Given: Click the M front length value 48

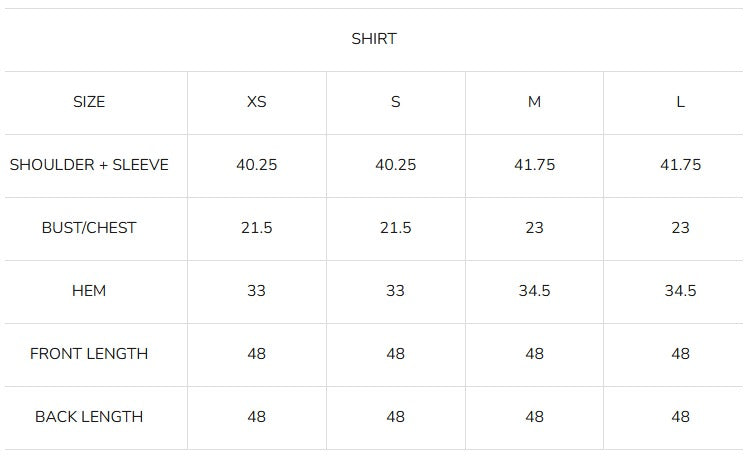Looking at the screenshot, I should pos(534,354).
